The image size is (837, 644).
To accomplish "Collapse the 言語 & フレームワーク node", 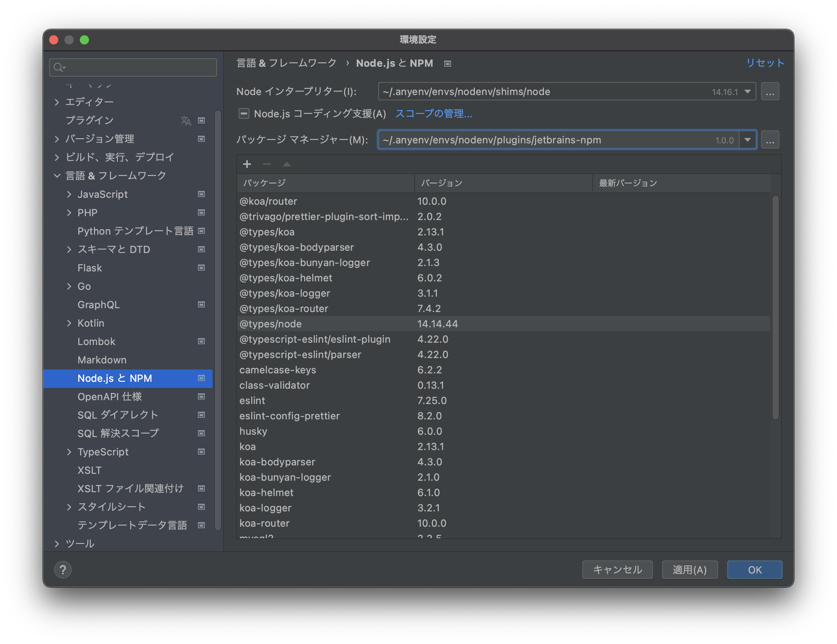I will (57, 176).
